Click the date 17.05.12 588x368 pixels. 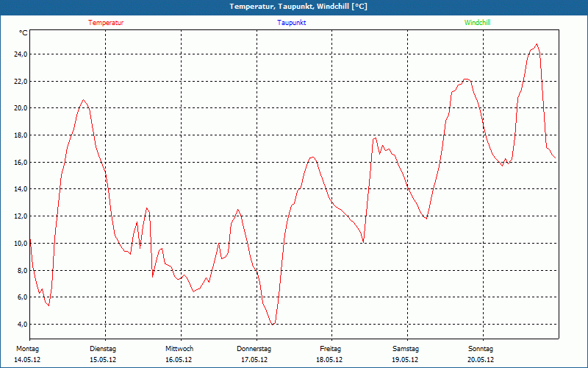[x=254, y=360]
